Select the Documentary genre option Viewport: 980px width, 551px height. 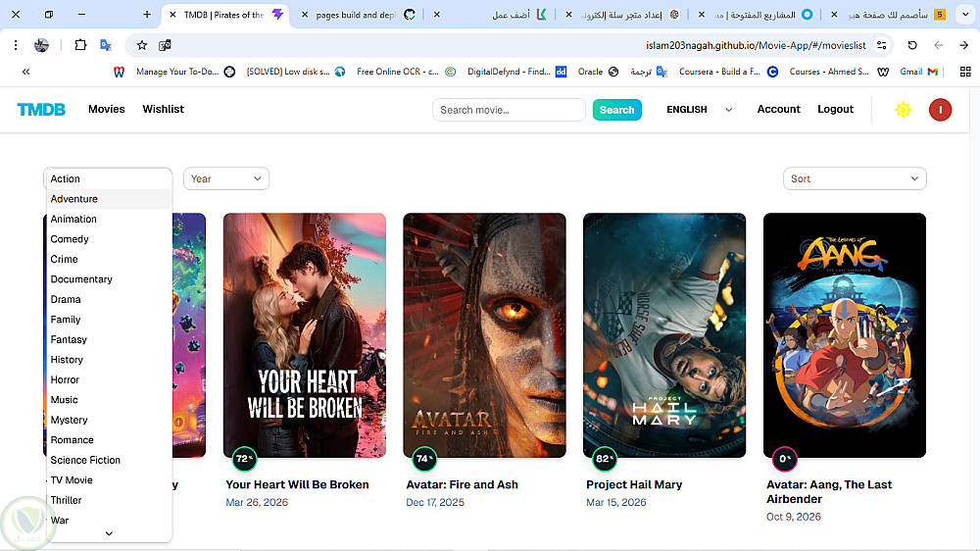coord(109,279)
